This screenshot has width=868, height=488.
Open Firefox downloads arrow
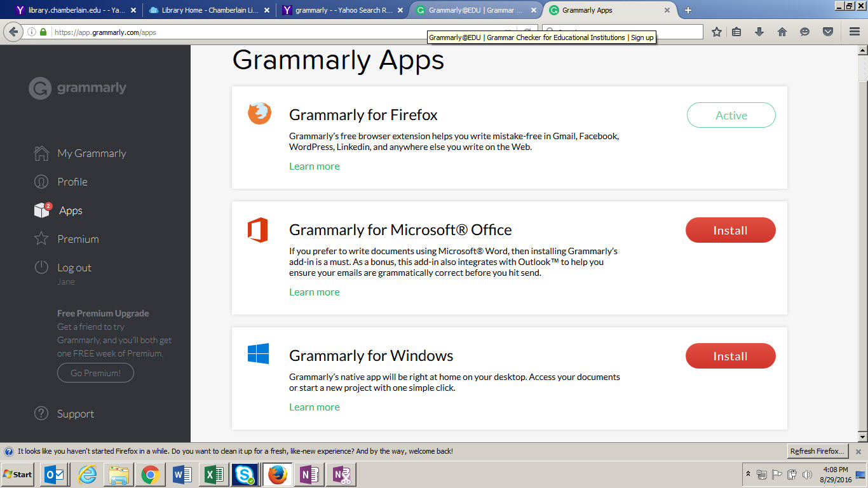pyautogui.click(x=759, y=32)
